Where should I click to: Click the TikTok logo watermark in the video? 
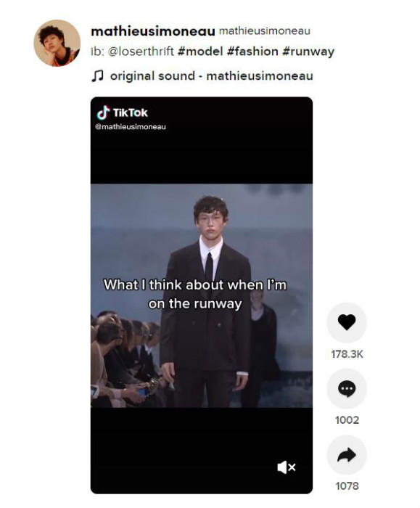pyautogui.click(x=122, y=112)
